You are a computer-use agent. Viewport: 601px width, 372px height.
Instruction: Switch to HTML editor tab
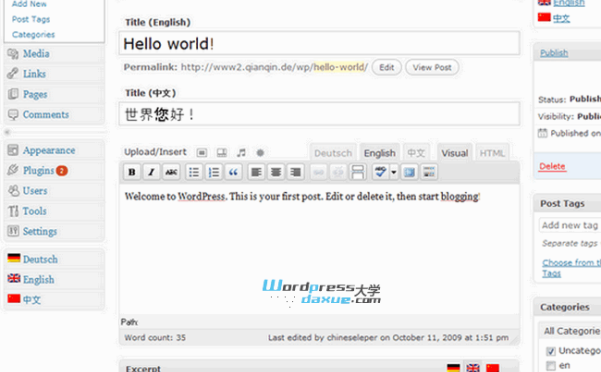click(x=492, y=153)
